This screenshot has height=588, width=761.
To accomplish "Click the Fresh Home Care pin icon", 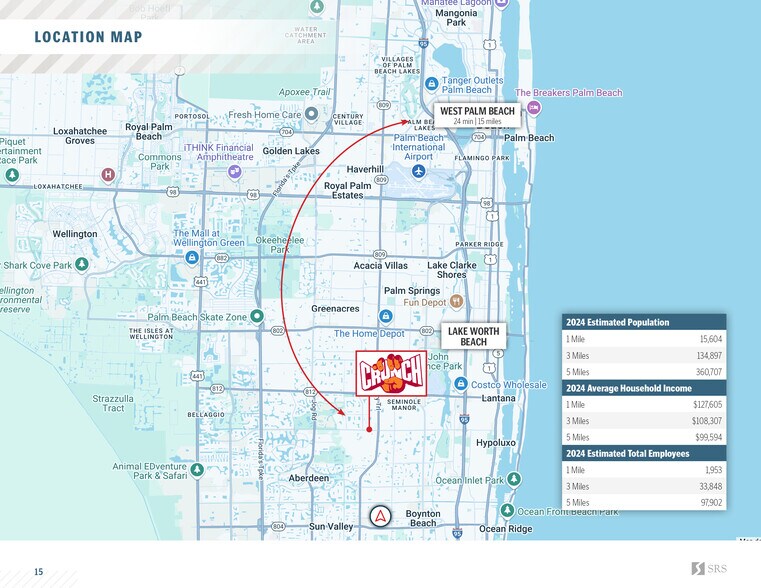I will click(312, 114).
